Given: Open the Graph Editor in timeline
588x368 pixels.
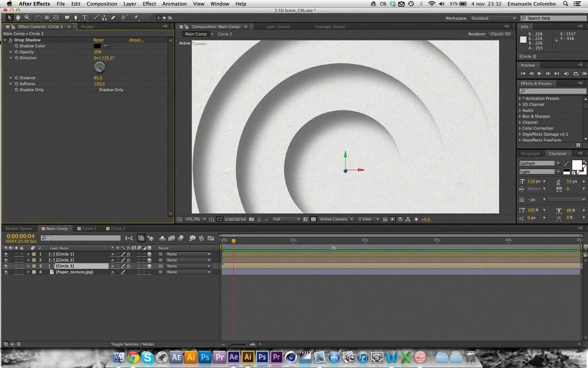Looking at the screenshot, I should [211, 238].
